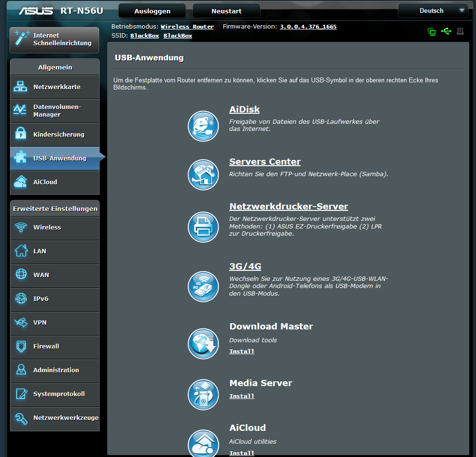Viewport: 476px width, 457px height.
Task: Click the Wireless Router operation mode link
Action: click(187, 27)
